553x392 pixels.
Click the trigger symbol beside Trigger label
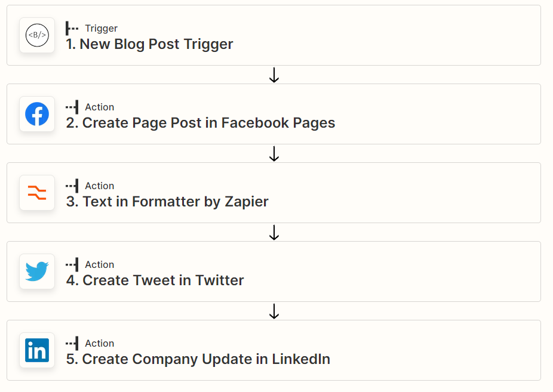72,28
